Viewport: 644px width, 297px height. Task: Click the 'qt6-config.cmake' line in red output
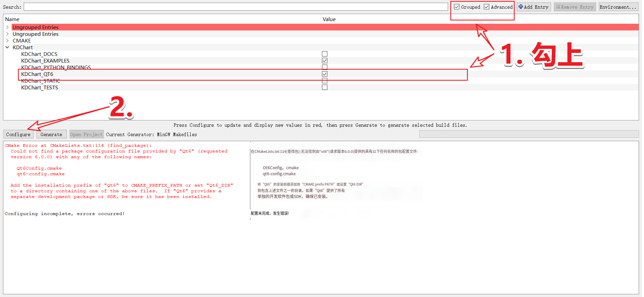coord(41,174)
